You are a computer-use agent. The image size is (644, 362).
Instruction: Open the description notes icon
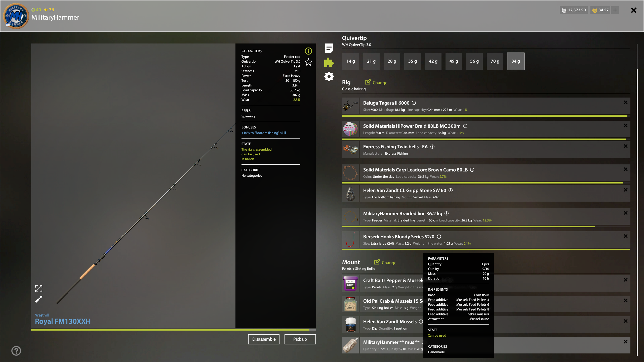tap(329, 48)
